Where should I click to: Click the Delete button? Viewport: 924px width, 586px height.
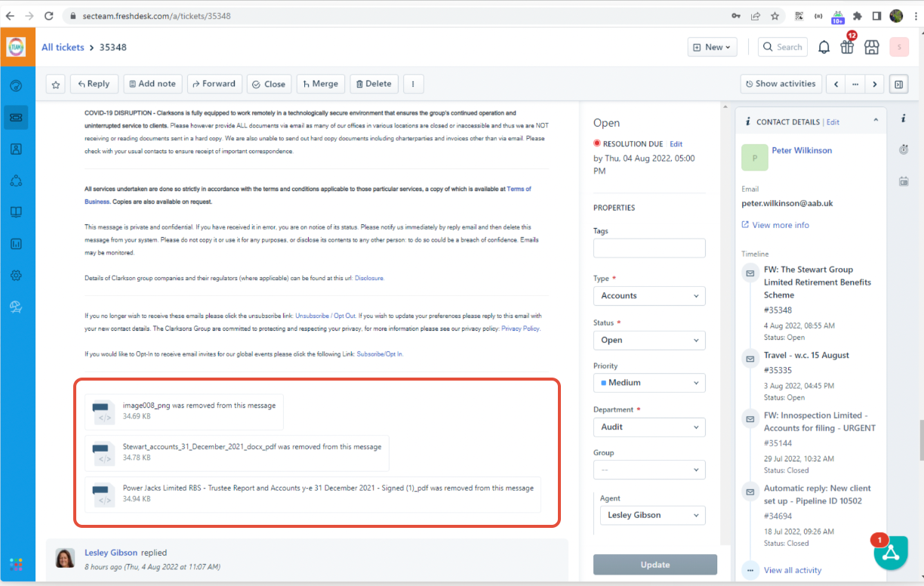pos(374,84)
